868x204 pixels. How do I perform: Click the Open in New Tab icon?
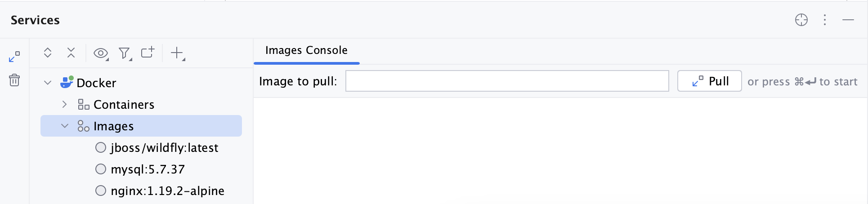[x=148, y=53]
